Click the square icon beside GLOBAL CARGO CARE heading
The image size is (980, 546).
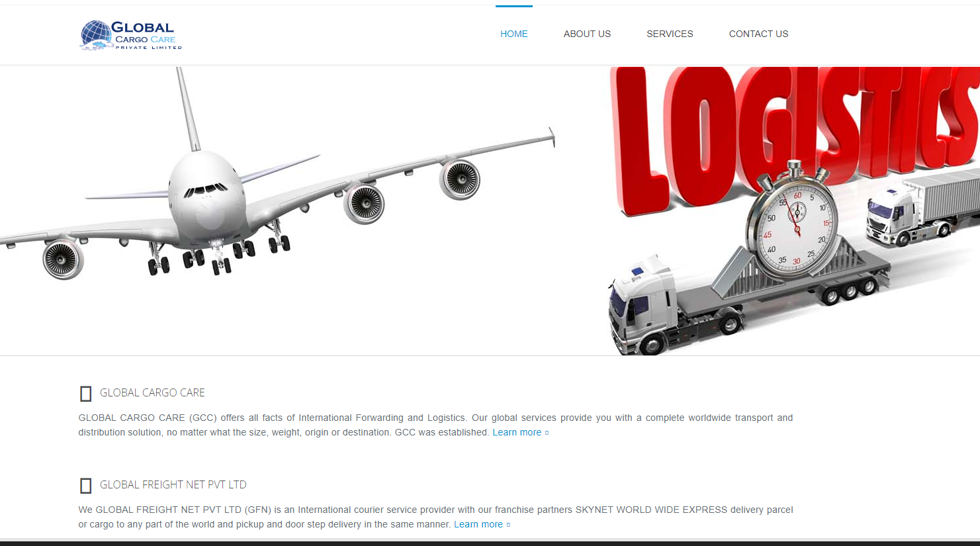85,394
